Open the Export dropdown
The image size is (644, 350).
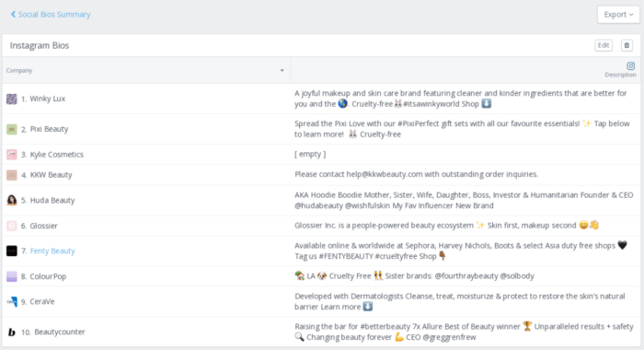click(618, 15)
